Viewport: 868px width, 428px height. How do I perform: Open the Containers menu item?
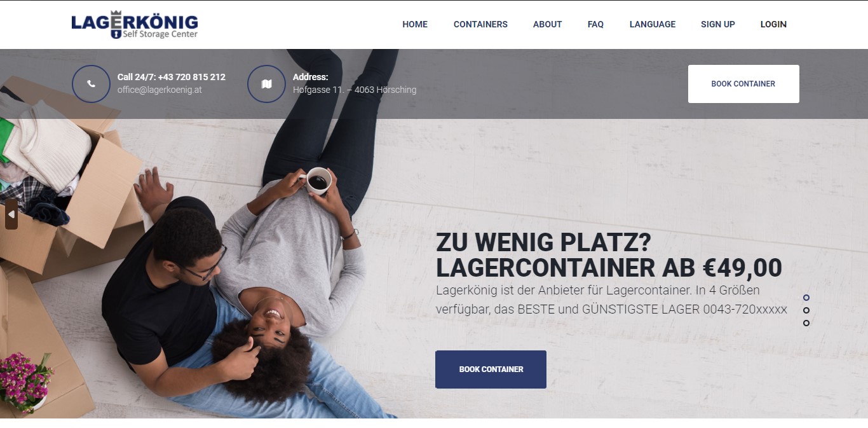480,24
